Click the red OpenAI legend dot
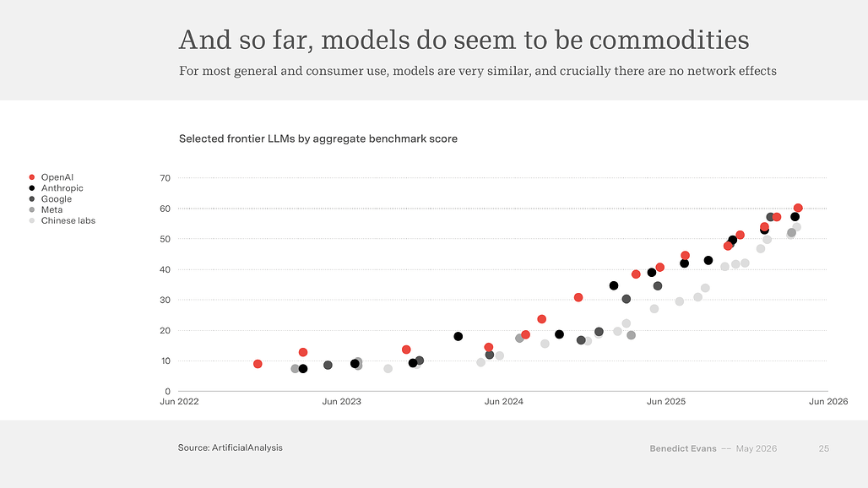Screen dimensions: 868x488 [x=31, y=177]
